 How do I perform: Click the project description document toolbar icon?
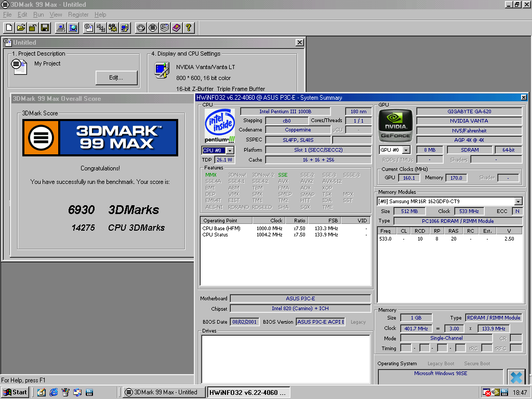click(x=89, y=28)
